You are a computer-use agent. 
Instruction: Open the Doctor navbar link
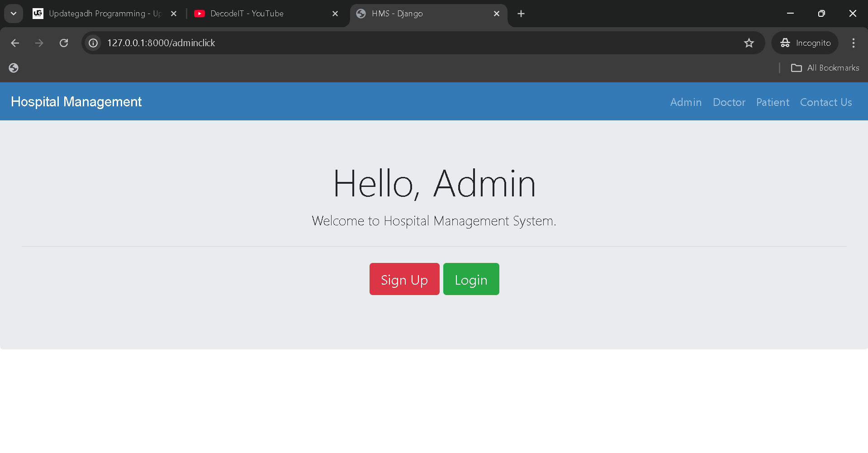click(x=729, y=102)
